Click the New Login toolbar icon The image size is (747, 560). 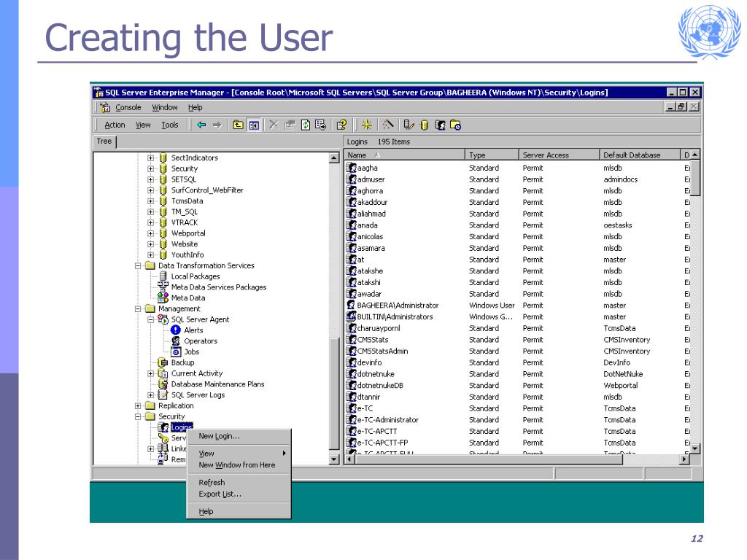[440, 125]
